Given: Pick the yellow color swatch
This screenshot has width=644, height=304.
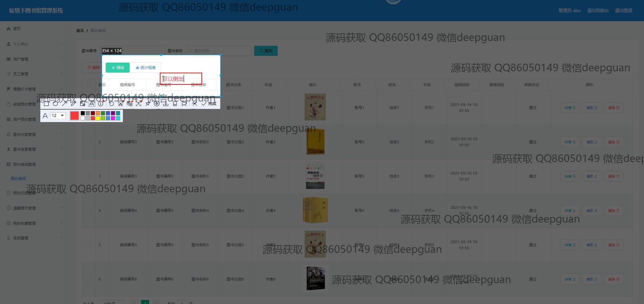Looking at the screenshot, I should pyautogui.click(x=98, y=118).
